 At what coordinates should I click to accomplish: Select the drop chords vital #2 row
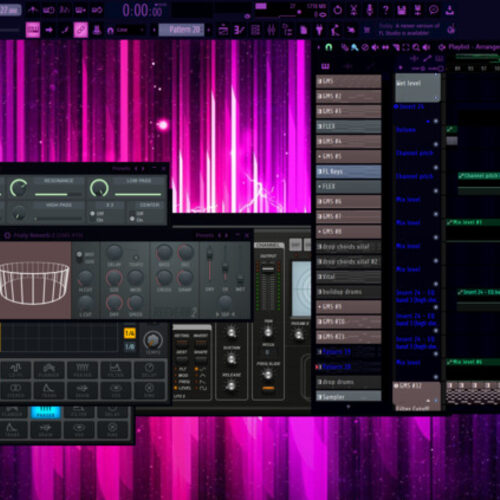pos(348,262)
